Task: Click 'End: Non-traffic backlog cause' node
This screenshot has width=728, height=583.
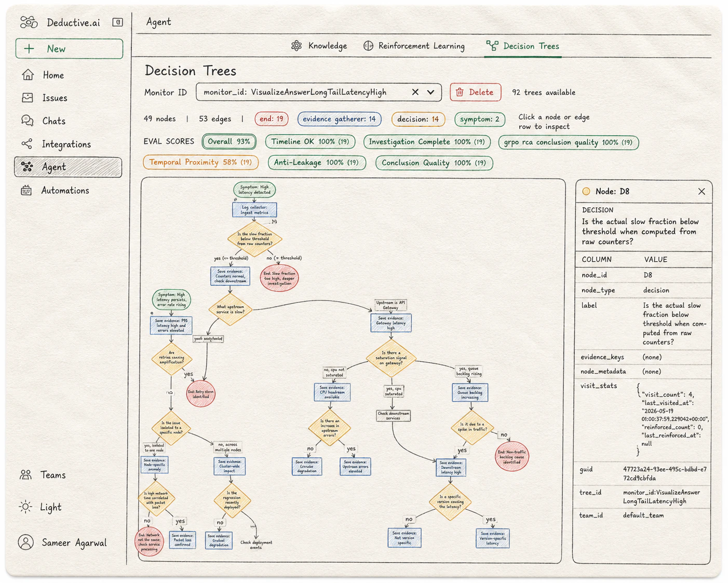Action: 512,457
